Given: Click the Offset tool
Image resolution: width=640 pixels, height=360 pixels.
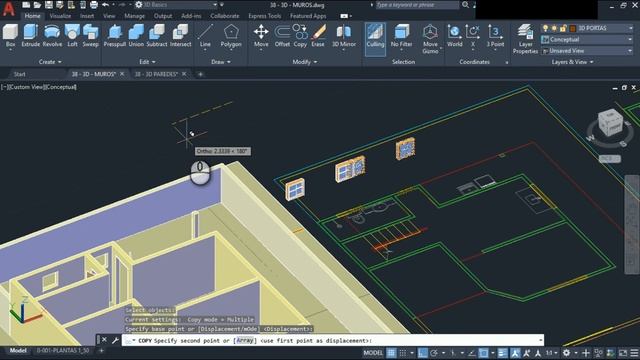Looking at the screenshot, I should pos(282,36).
